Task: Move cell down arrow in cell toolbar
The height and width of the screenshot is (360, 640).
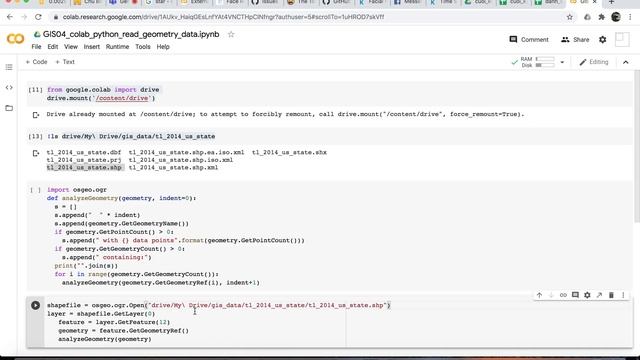Action: (551, 295)
